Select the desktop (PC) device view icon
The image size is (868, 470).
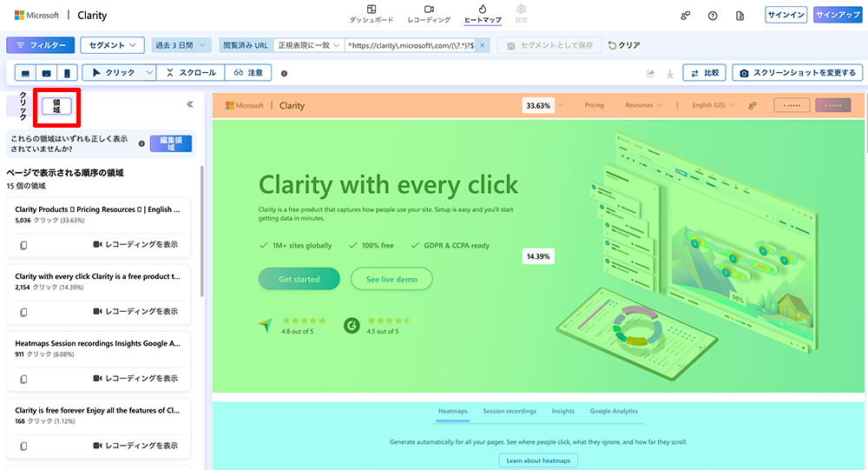point(25,73)
